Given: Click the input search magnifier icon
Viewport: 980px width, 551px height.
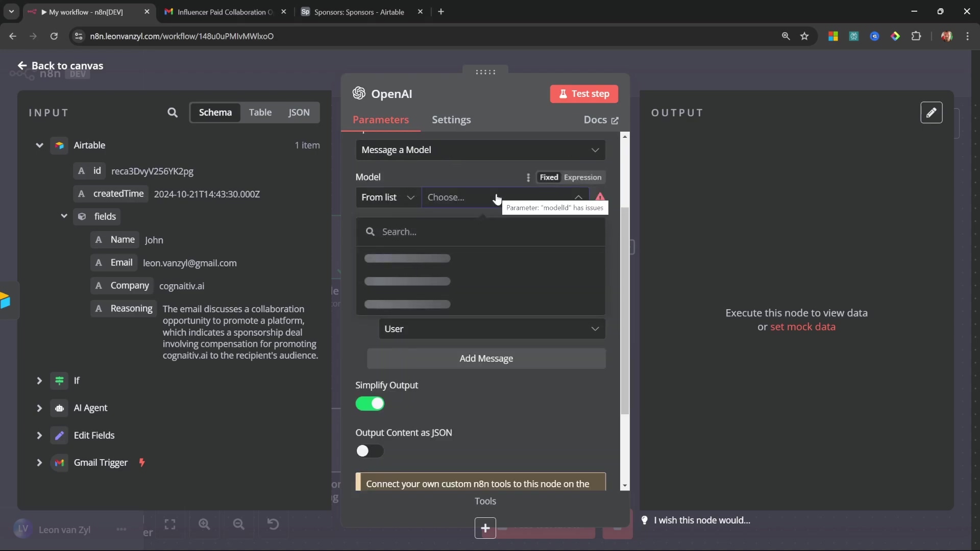Looking at the screenshot, I should point(173,113).
